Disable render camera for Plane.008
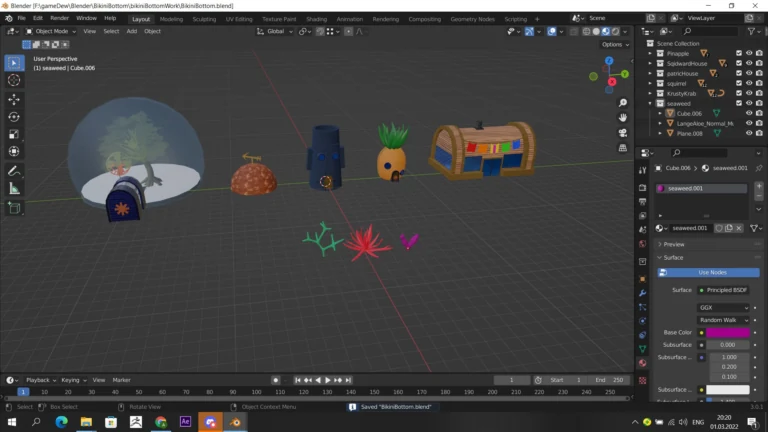768x432 pixels. (x=759, y=133)
